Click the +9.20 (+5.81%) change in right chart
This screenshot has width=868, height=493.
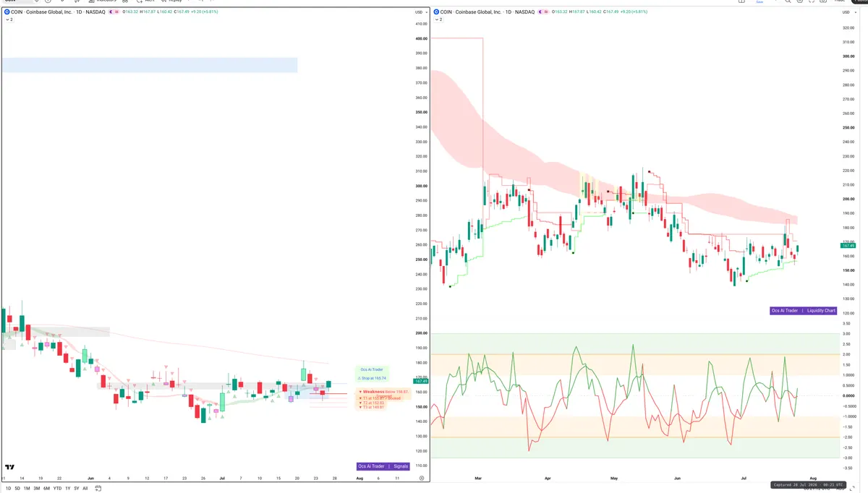coord(634,12)
